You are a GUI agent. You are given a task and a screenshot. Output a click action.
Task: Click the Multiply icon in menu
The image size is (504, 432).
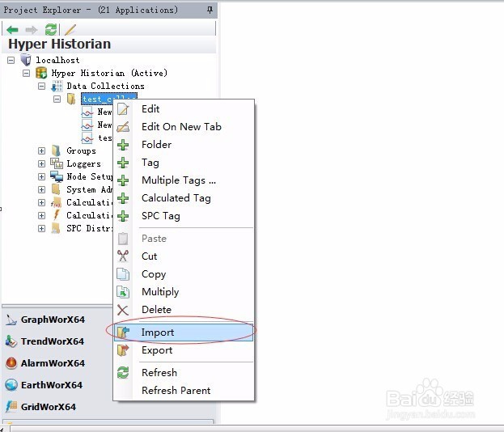pos(123,292)
